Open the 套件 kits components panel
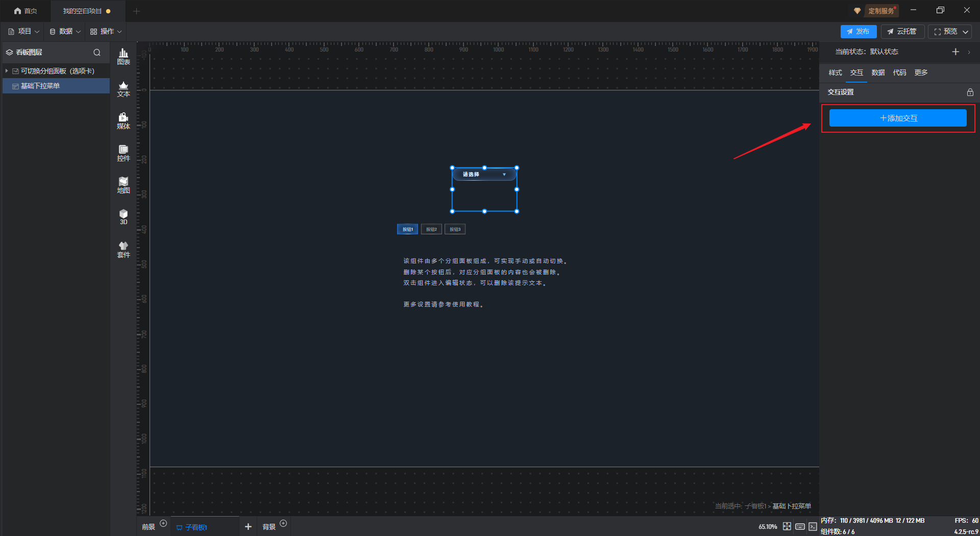Image resolution: width=980 pixels, height=536 pixels. click(x=124, y=250)
